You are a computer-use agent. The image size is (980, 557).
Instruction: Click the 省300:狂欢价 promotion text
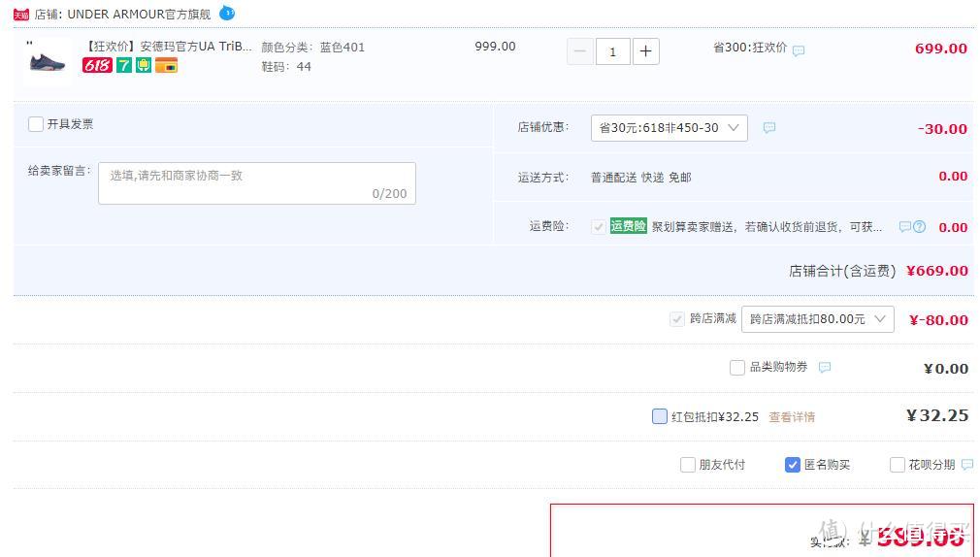[x=750, y=48]
